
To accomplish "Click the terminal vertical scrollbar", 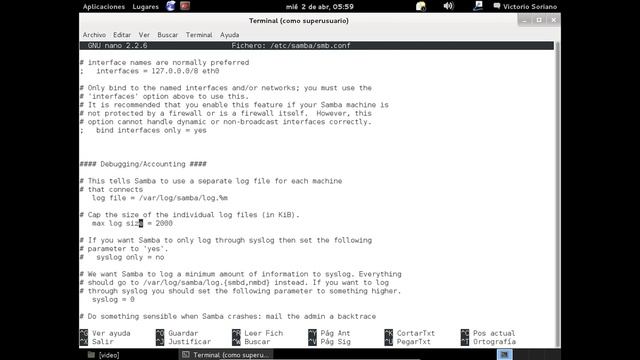I will click(x=557, y=194).
